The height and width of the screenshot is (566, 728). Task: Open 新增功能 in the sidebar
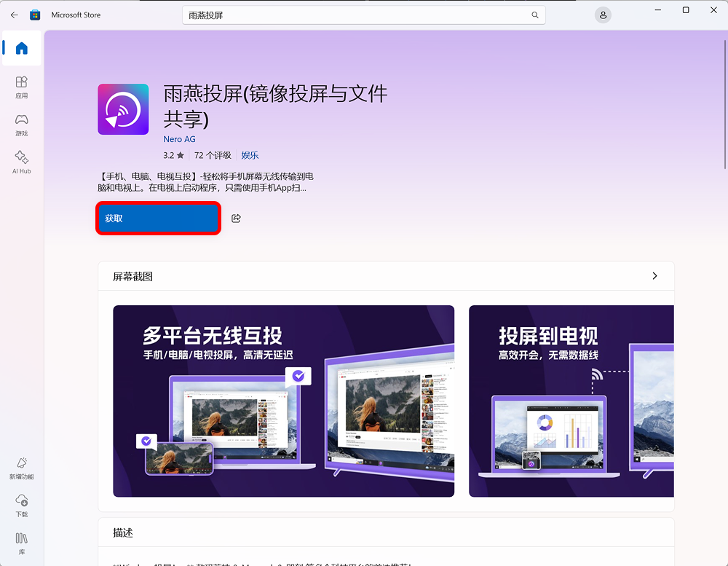click(x=21, y=468)
